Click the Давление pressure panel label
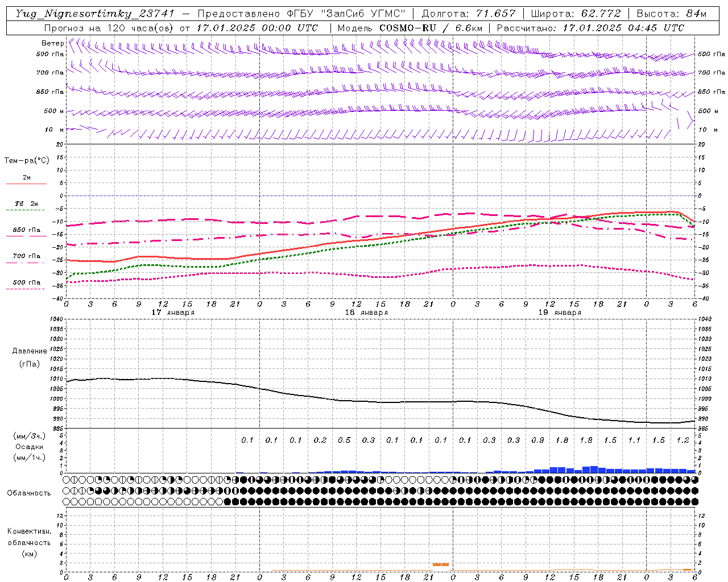Screen dimensions: 728x582 click(x=30, y=351)
